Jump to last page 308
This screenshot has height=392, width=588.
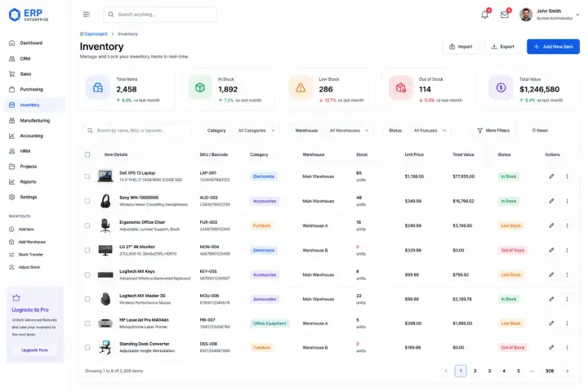pyautogui.click(x=550, y=371)
